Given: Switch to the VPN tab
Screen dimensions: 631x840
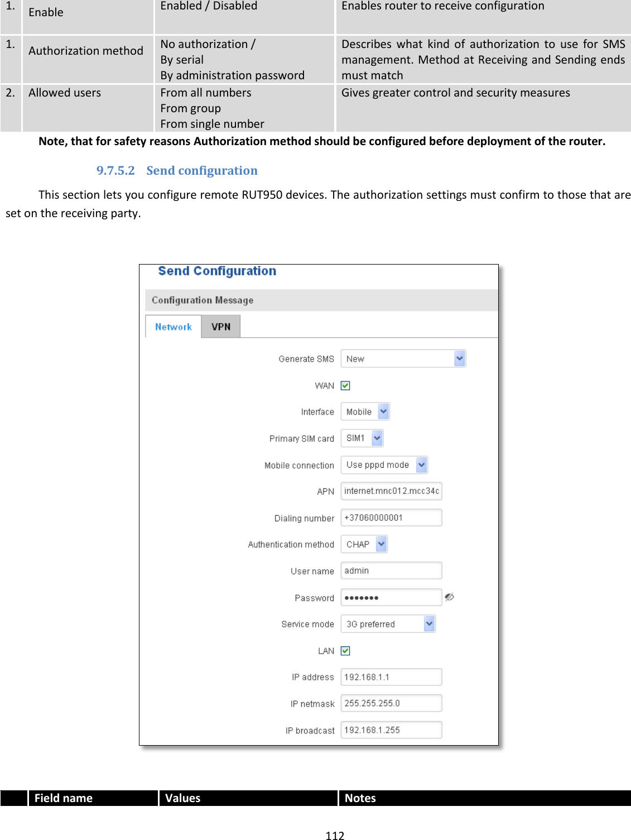Looking at the screenshot, I should click(x=221, y=327).
